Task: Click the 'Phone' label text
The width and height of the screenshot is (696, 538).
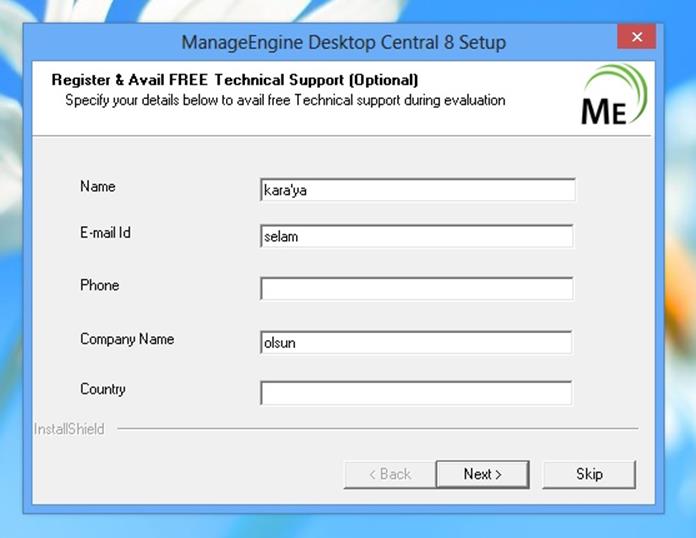Action: (99, 285)
